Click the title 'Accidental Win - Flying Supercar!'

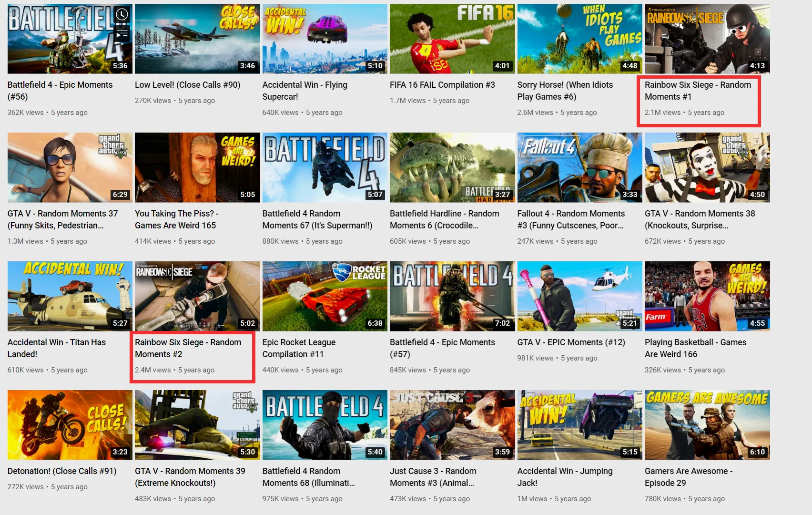(x=305, y=91)
